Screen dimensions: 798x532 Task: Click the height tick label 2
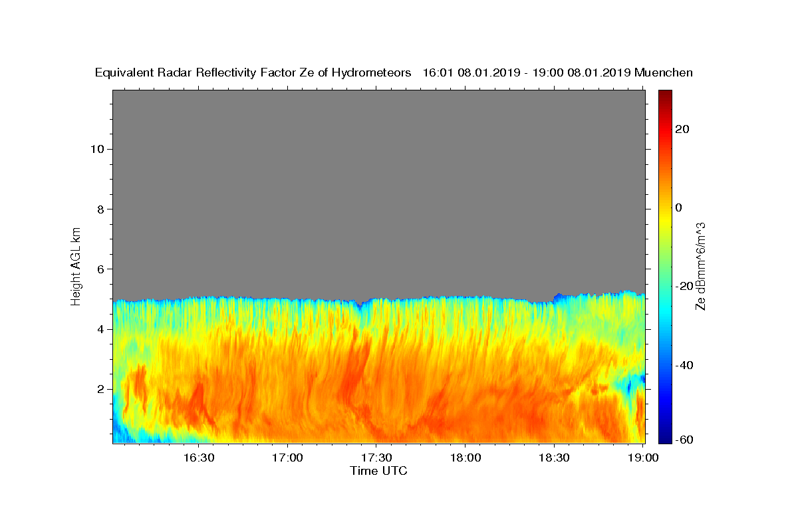click(x=100, y=389)
